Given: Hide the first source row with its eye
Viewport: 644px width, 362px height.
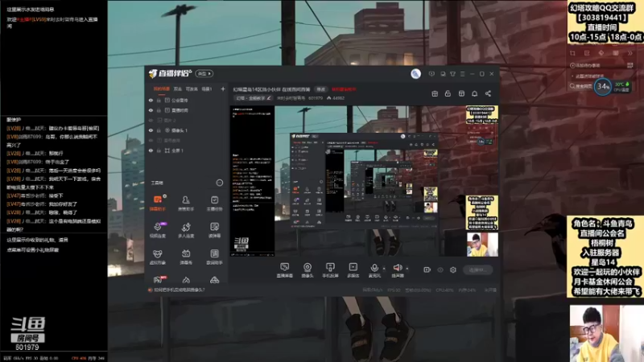Looking at the screenshot, I should (151, 100).
